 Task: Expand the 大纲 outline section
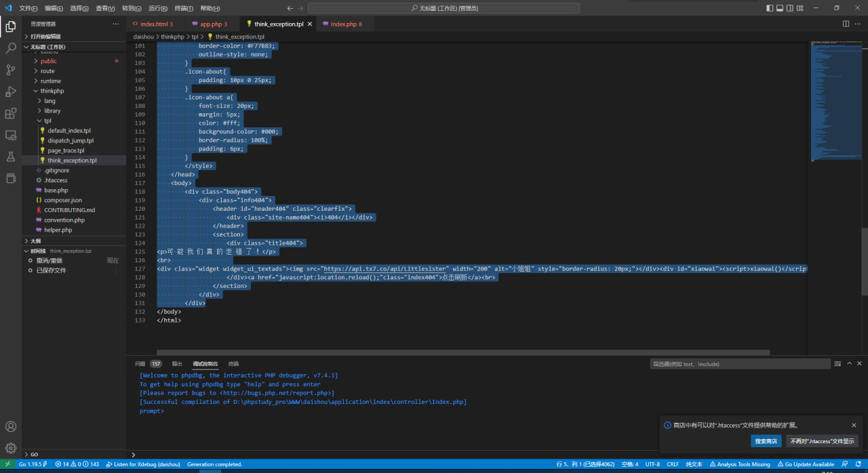point(36,241)
